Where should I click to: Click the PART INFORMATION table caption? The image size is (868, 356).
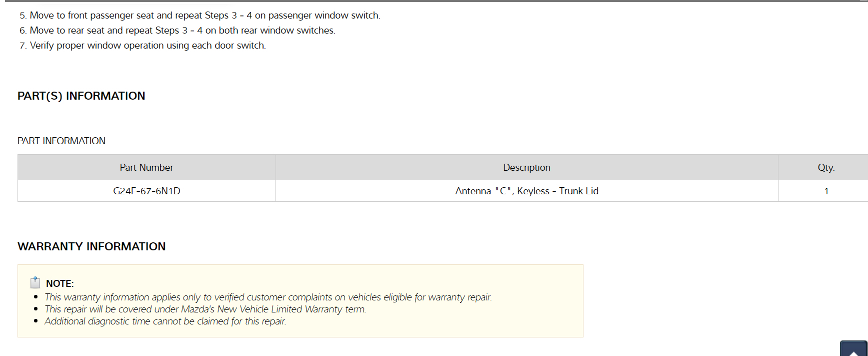point(61,141)
